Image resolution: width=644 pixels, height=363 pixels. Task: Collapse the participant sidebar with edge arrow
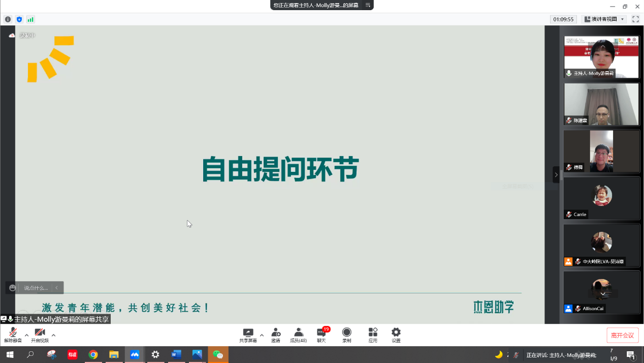point(556,174)
